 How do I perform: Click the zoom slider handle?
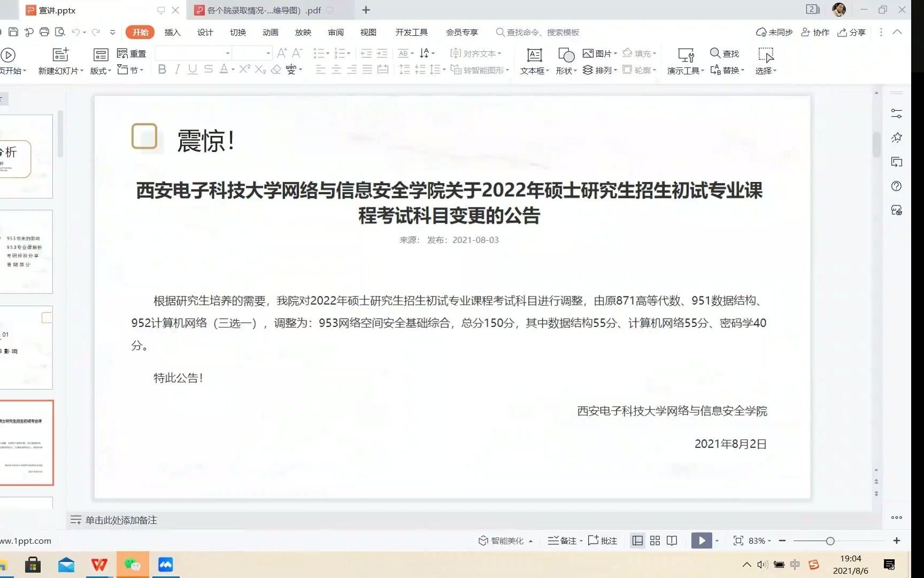(830, 541)
